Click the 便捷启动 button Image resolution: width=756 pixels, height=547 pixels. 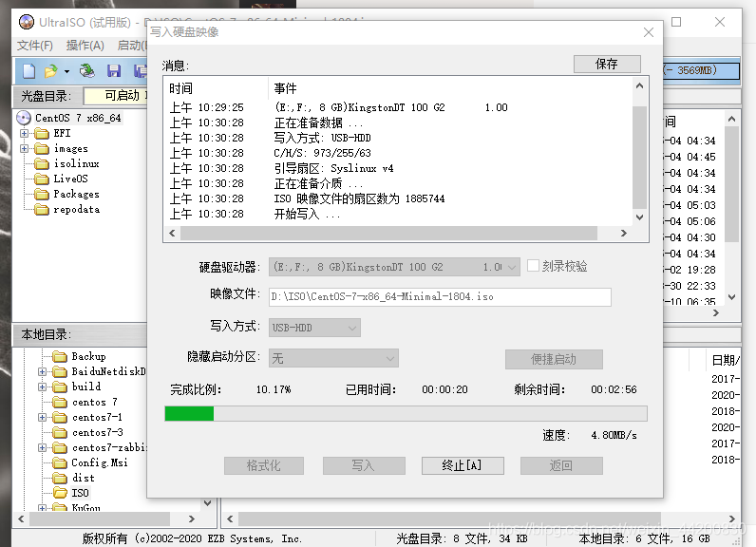554,360
